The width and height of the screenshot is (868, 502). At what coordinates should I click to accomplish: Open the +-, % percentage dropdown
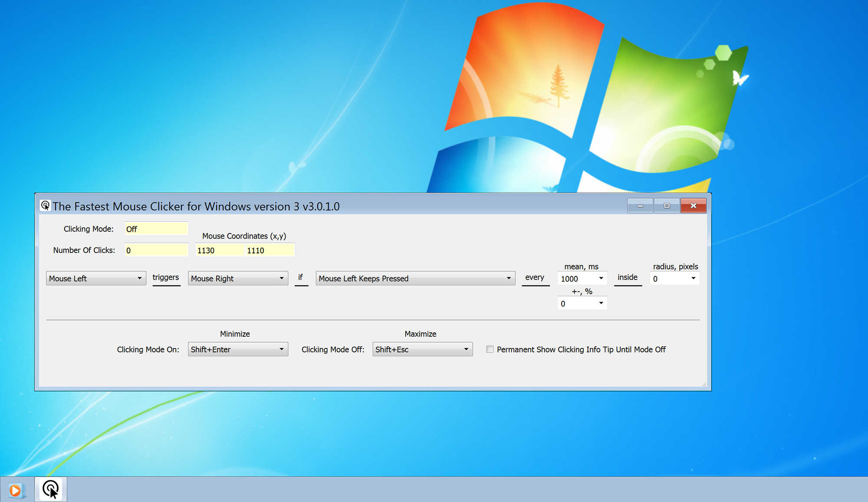pos(601,303)
